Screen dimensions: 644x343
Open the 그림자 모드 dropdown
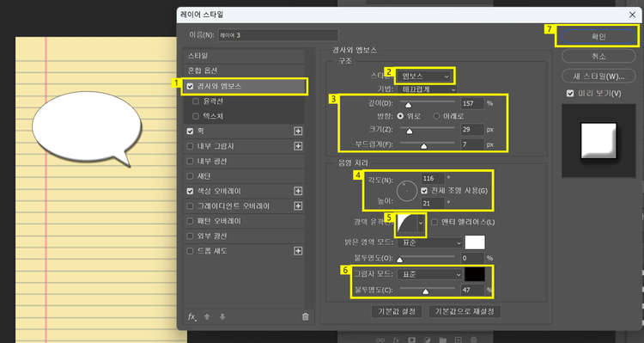[x=430, y=274]
